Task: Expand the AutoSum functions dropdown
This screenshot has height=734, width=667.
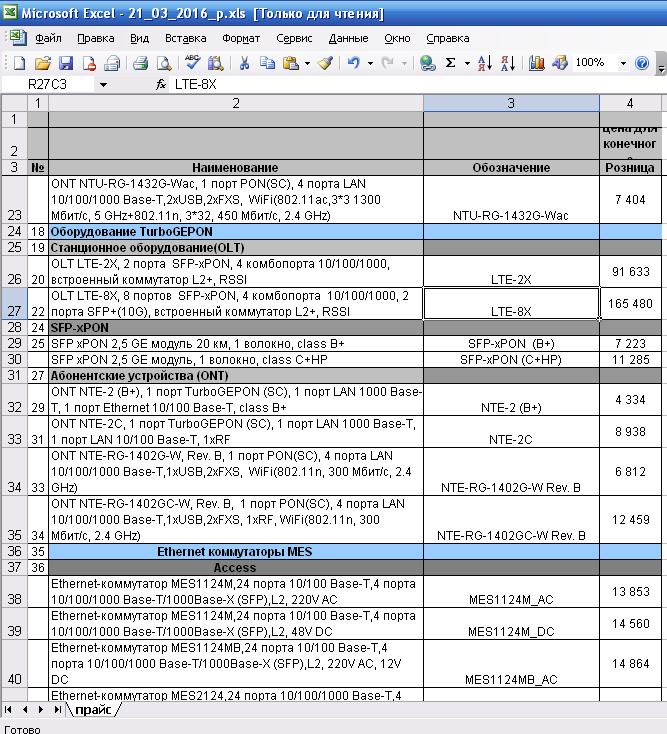Action: click(x=467, y=63)
